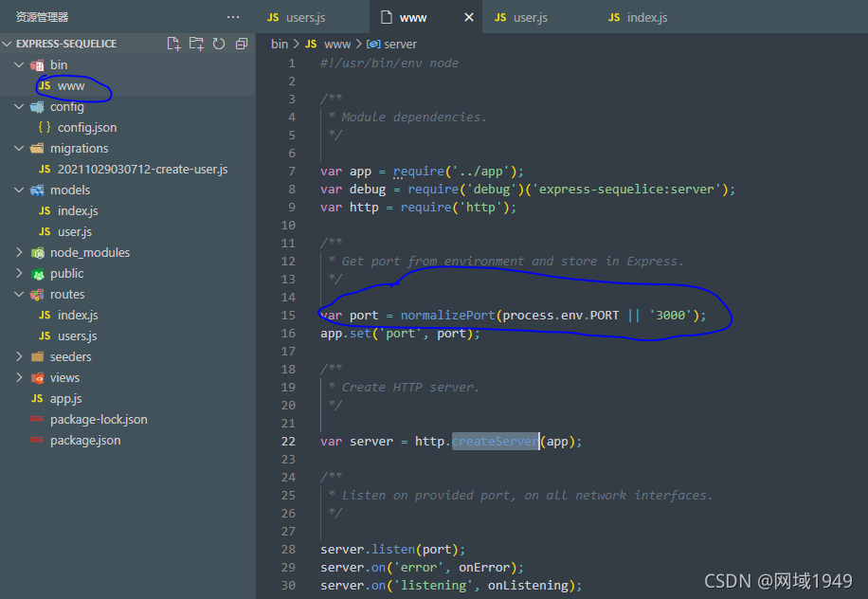Open index.js under routes folder
This screenshot has height=599, width=868.
[128, 315]
